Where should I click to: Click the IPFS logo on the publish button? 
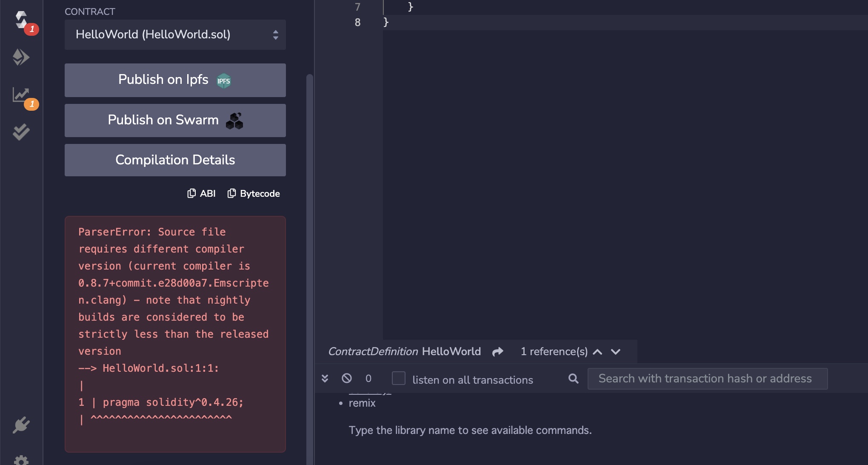click(224, 80)
